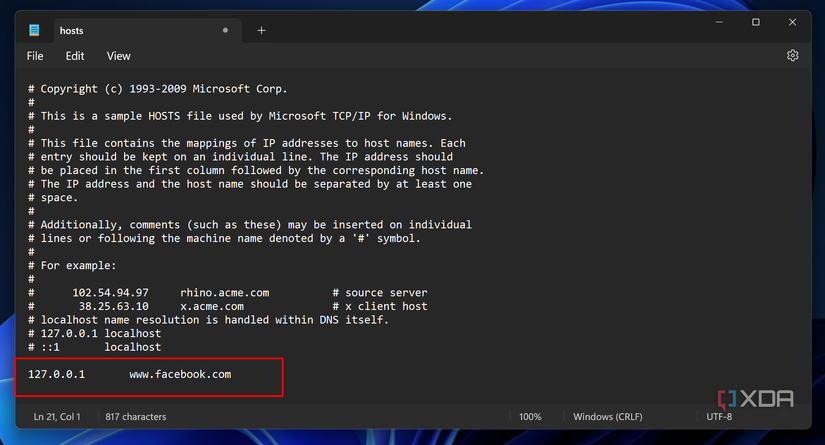Minimize the Notepad window
825x445 pixels.
pos(719,22)
